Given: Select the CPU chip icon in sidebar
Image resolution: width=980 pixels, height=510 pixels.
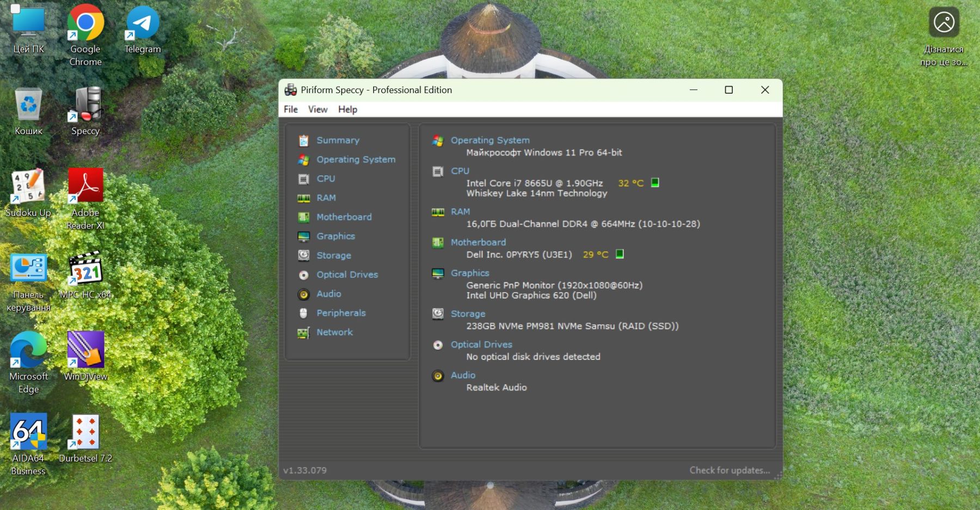Looking at the screenshot, I should (x=303, y=179).
